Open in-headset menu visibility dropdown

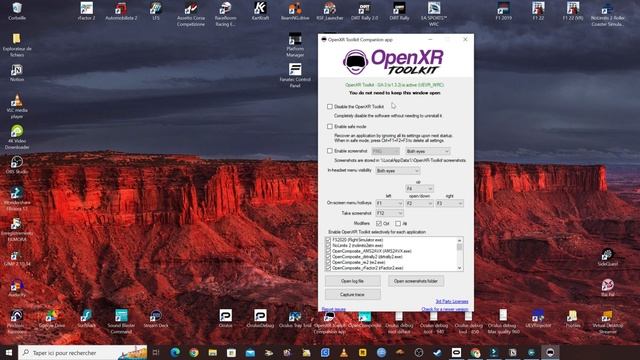point(397,171)
